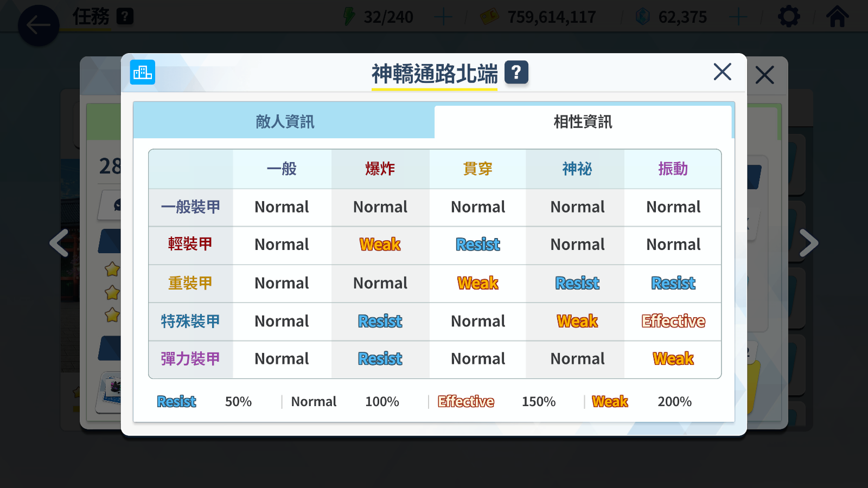Open help beside 神轎通路北端 title

516,72
